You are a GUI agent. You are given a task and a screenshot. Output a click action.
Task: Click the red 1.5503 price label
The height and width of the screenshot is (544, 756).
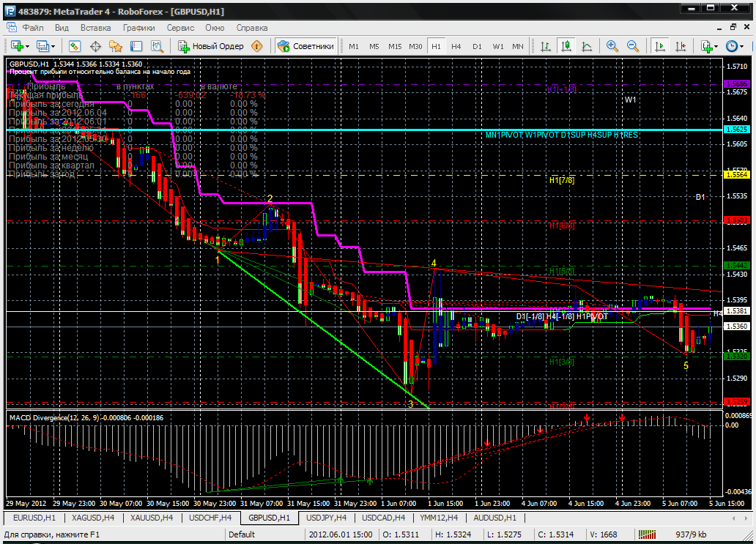coord(737,220)
